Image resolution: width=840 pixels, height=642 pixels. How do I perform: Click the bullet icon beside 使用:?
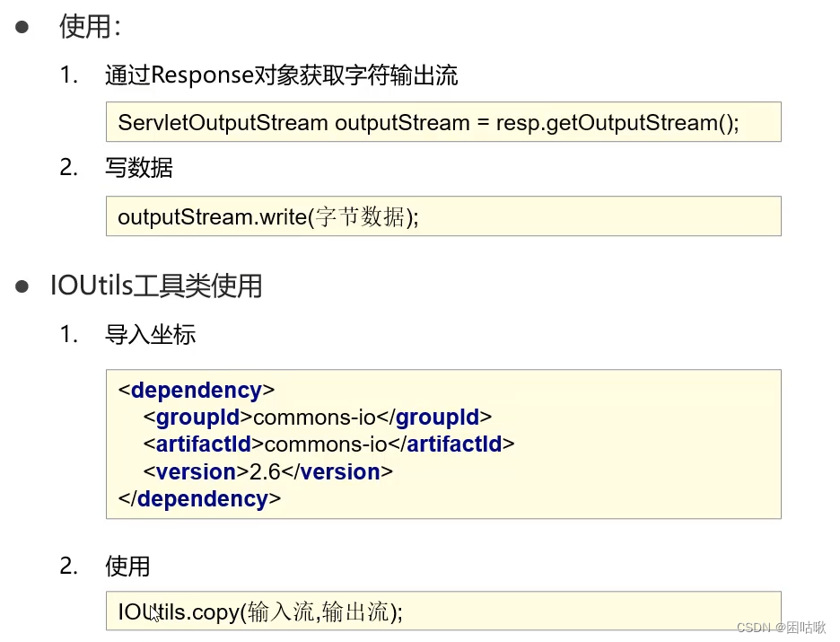tap(23, 27)
